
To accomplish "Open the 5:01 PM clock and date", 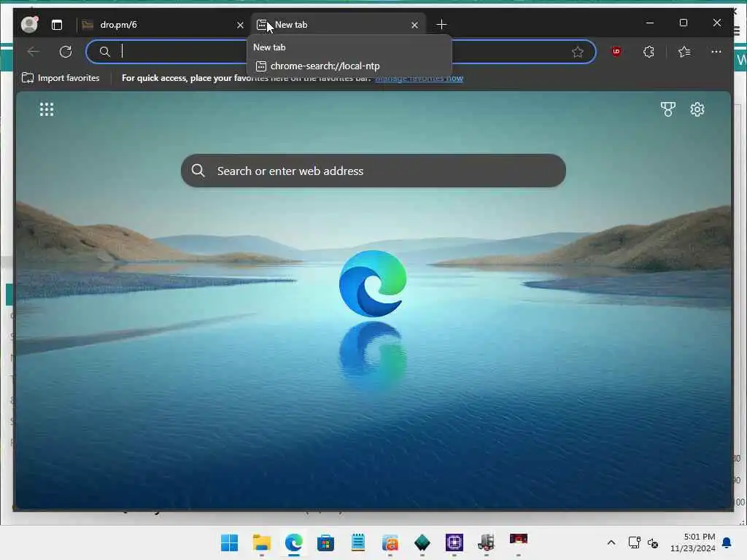I will point(693,542).
